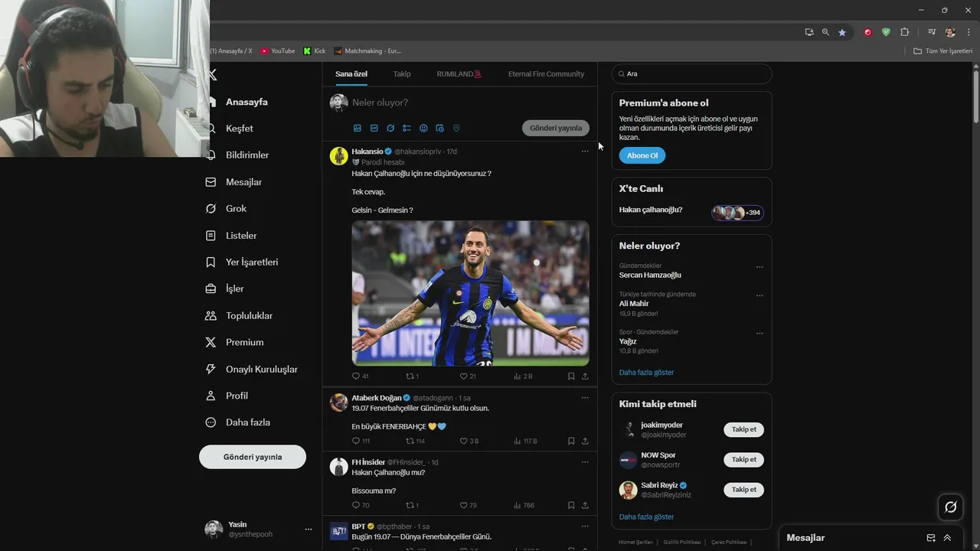Open the more menu on Ataberk Doğan's post

click(585, 398)
